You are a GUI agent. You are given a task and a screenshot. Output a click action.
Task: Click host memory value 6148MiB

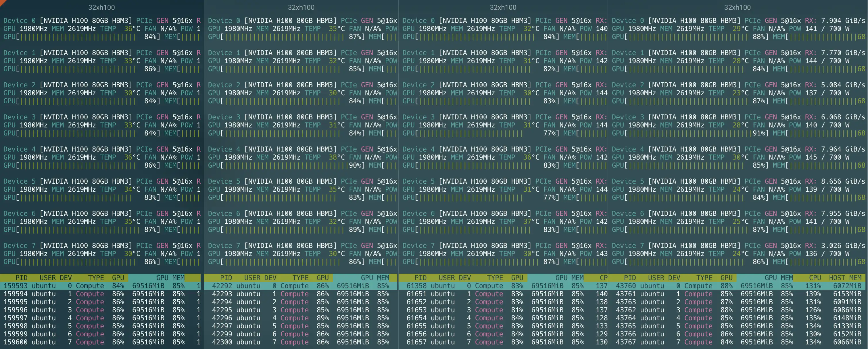pyautogui.click(x=847, y=318)
